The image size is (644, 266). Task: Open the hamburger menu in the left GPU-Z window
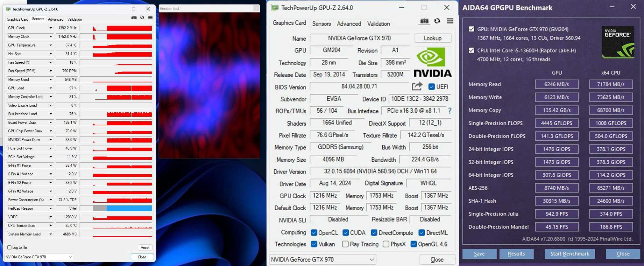click(x=150, y=17)
